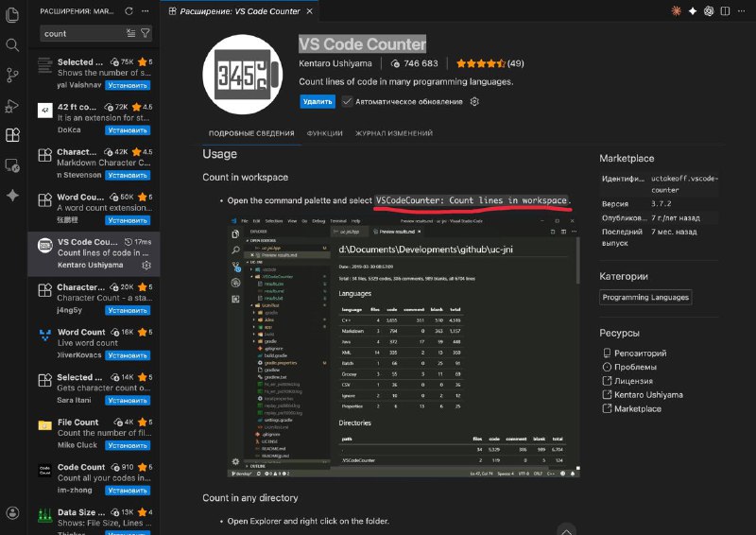This screenshot has width=756, height=535.
Task: Click the sparkle icon in activity bar
Action: (12, 196)
